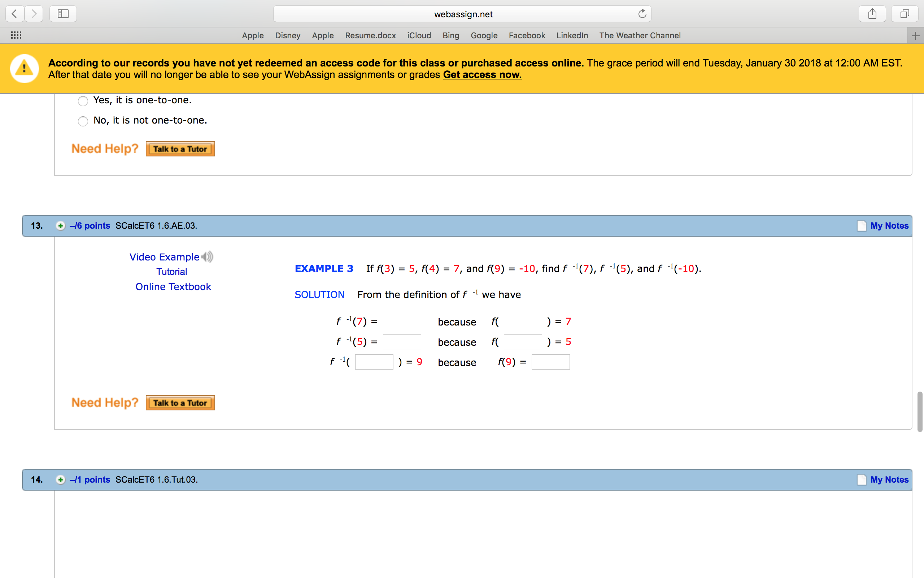
Task: Click the '–/6 points' link for question 13
Action: pos(90,226)
